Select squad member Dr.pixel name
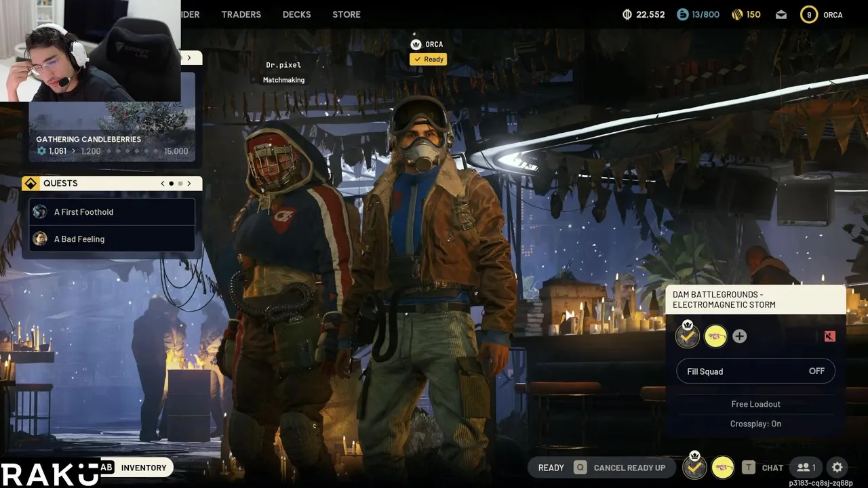The image size is (868, 488). pyautogui.click(x=283, y=65)
